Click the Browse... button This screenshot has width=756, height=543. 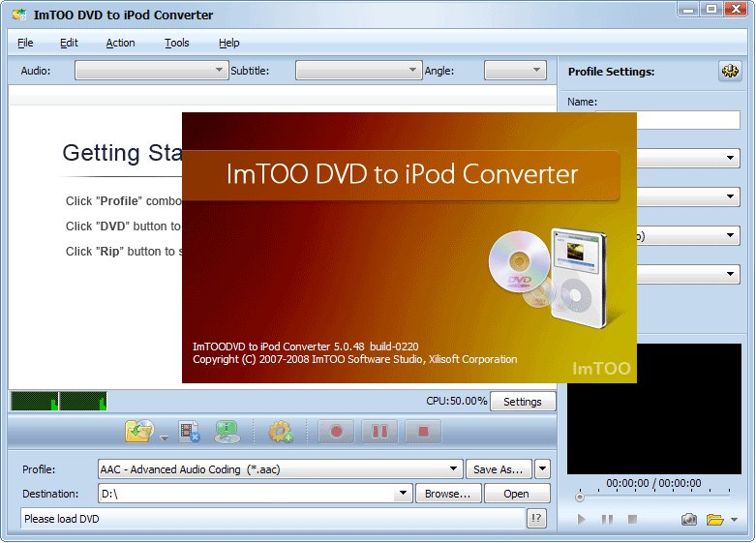pos(447,494)
